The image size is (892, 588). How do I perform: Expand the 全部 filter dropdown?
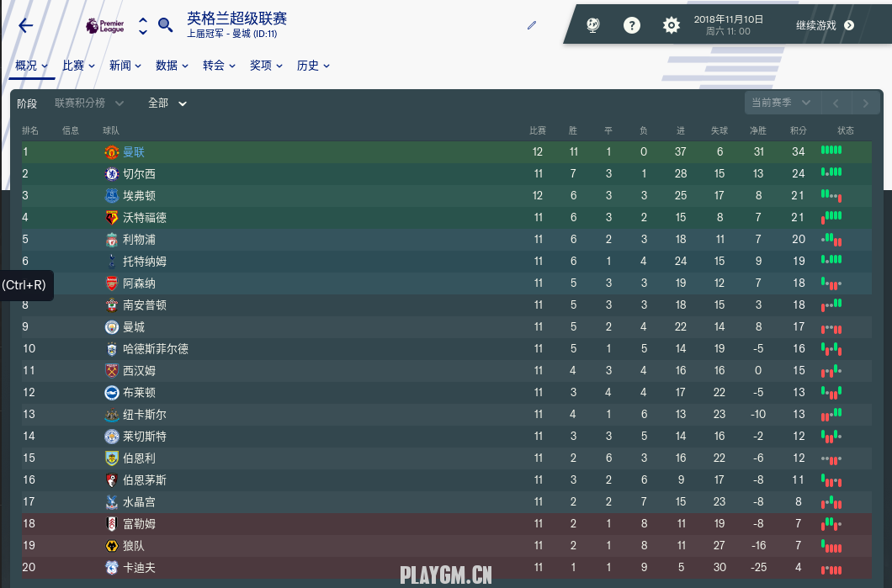167,103
